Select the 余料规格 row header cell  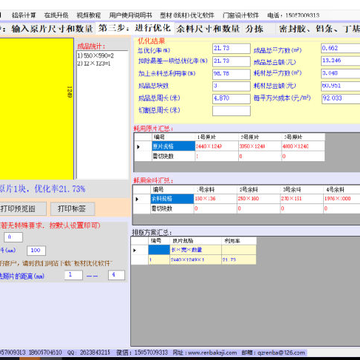[172, 199]
